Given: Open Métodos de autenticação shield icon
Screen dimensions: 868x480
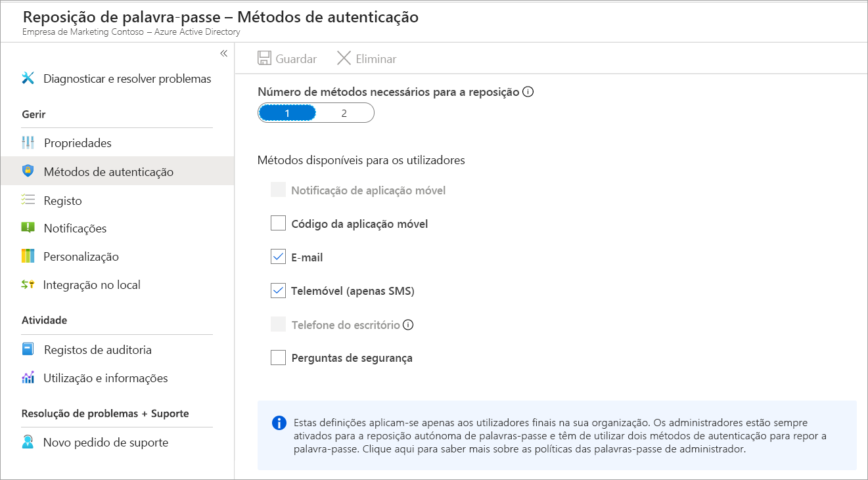Looking at the screenshot, I should [28, 171].
